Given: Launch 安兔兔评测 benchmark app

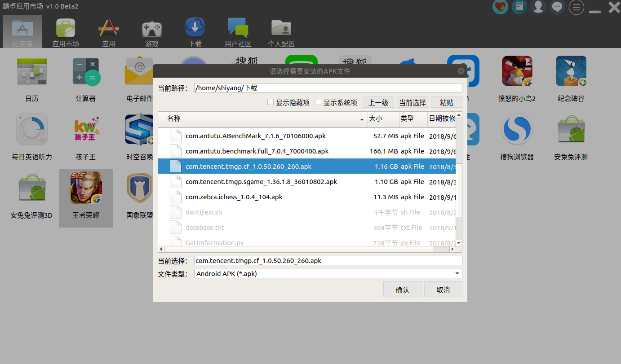Looking at the screenshot, I should tap(571, 137).
